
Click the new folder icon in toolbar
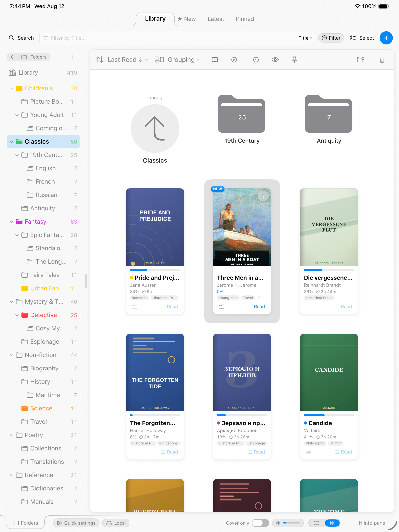click(360, 60)
